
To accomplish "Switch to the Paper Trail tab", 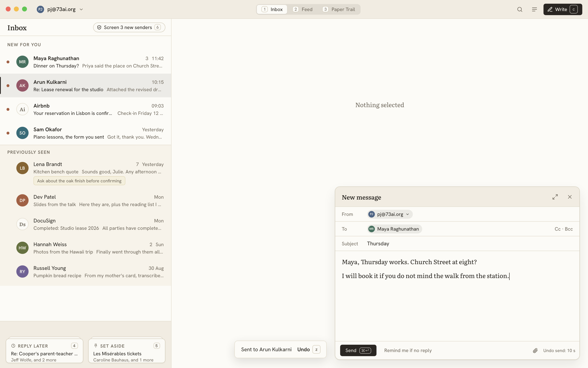I will [339, 9].
